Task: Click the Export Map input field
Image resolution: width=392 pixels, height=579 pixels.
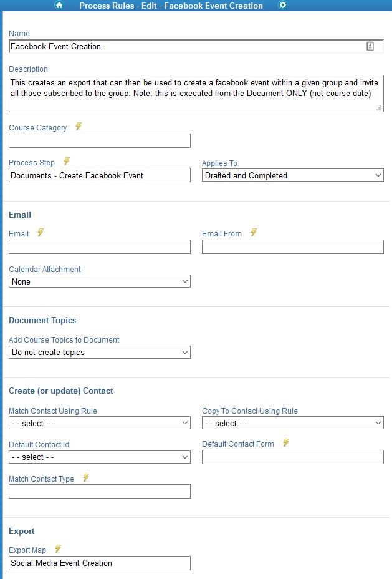Action: [x=100, y=563]
